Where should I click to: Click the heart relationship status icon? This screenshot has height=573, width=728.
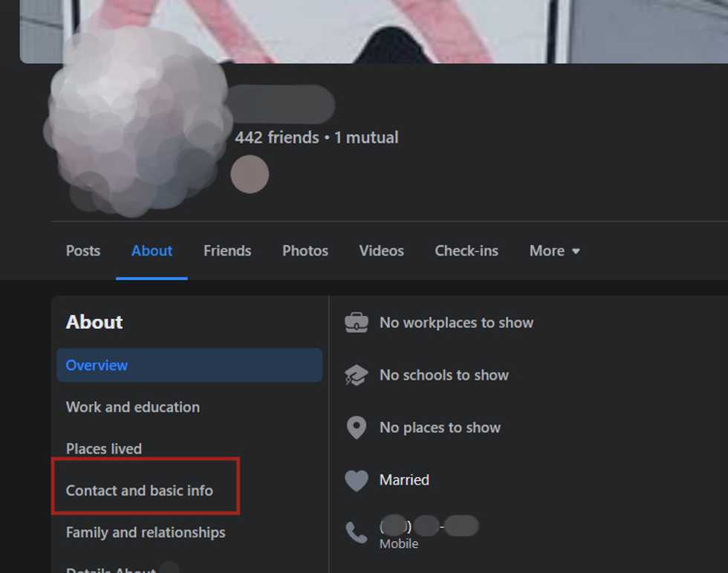tap(356, 480)
